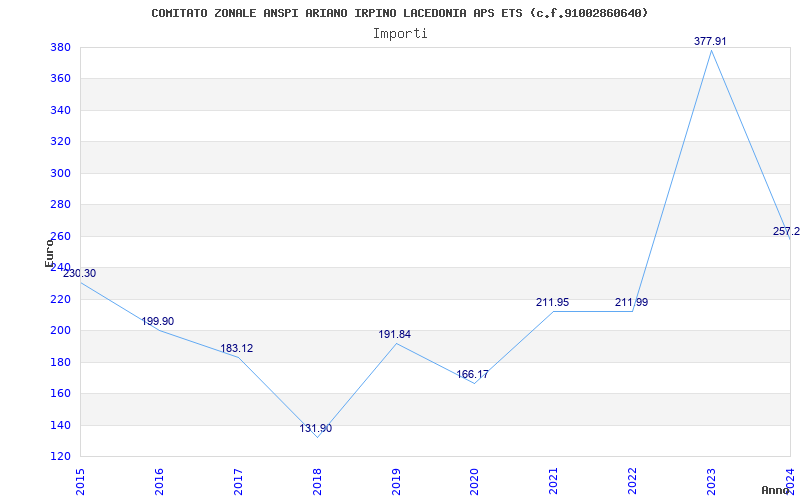Click the COMITATO ZONALE ANSPI chart title

399,13
